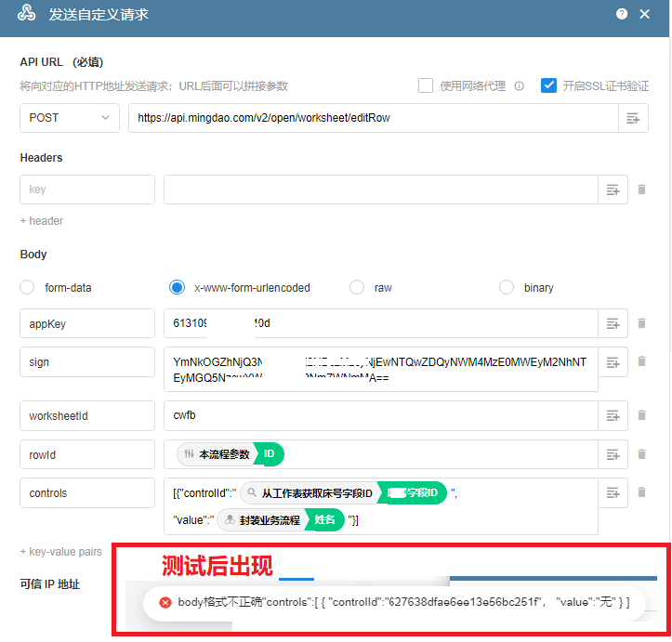Click the insert-field icon for the Headers row

point(613,190)
